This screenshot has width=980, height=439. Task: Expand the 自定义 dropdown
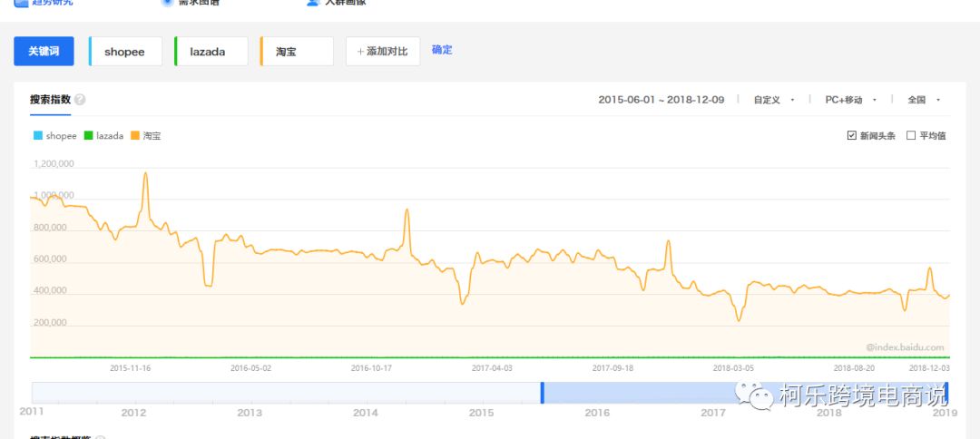tap(774, 100)
